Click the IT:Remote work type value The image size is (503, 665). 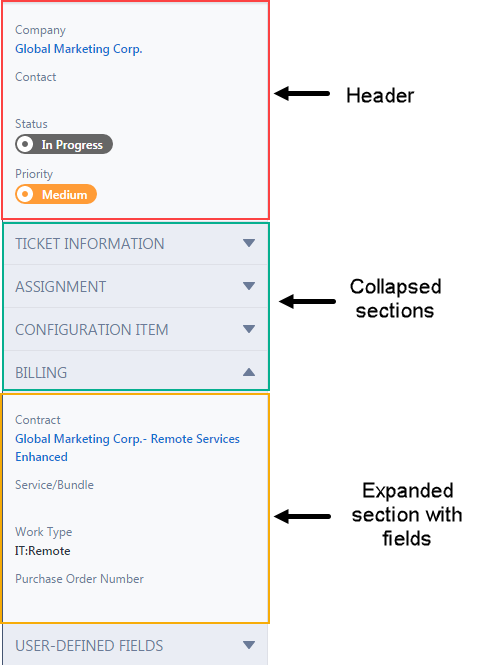(x=43, y=551)
